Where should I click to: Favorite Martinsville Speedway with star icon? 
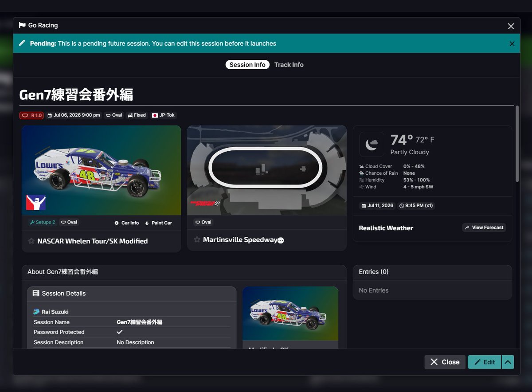pos(197,239)
